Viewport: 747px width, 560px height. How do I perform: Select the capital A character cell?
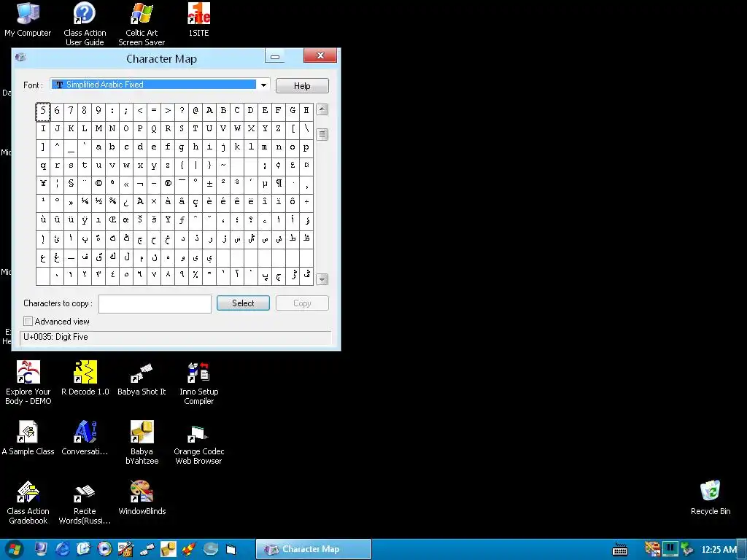209,112
